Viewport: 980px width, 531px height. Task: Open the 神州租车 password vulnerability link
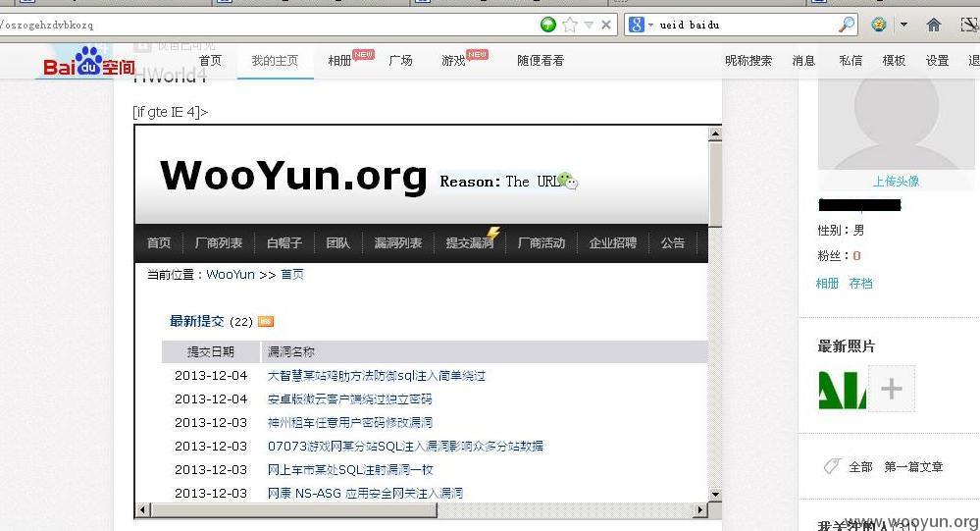(350, 423)
